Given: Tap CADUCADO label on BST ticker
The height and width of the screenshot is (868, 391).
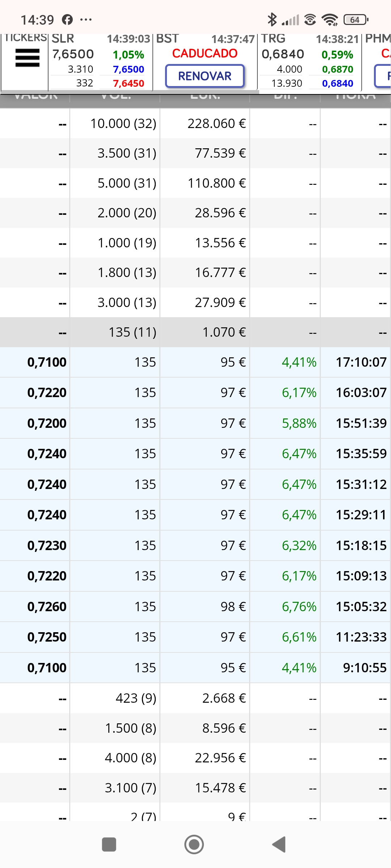Looking at the screenshot, I should pos(205,54).
